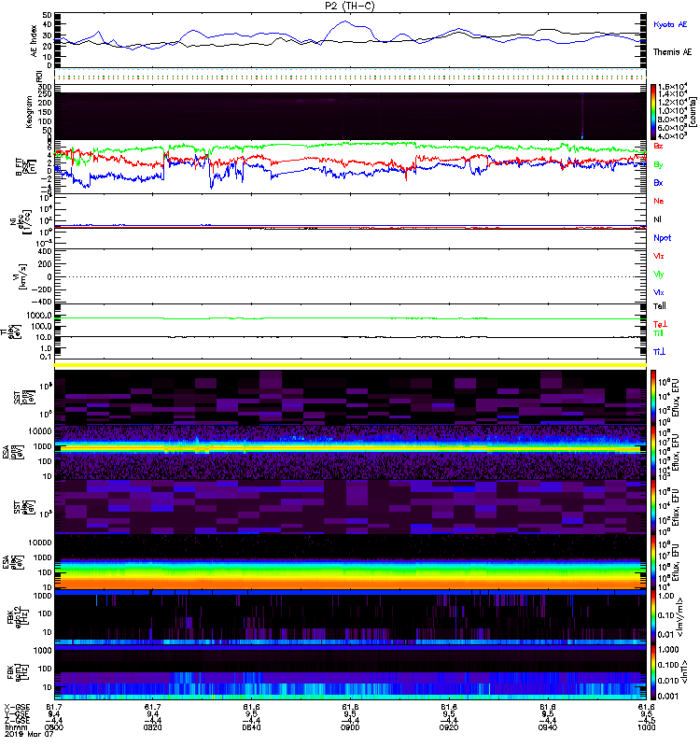Click the 2019 Mar 07 date label

pos(23,735)
